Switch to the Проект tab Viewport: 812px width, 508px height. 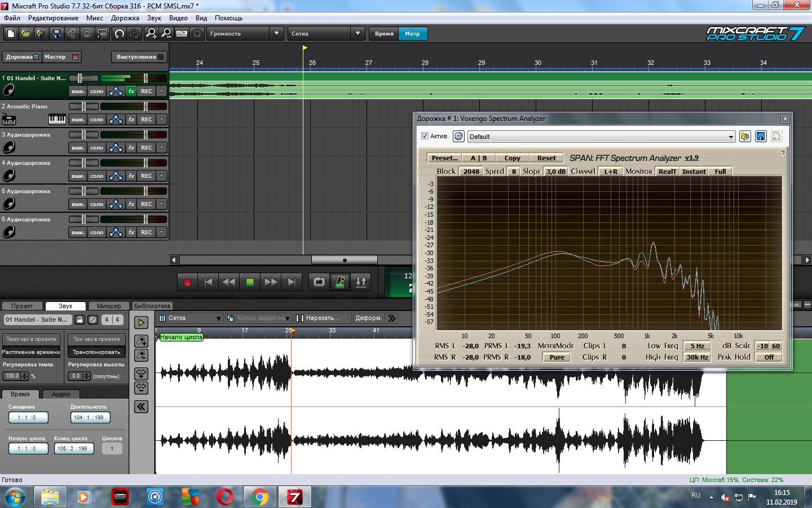click(x=22, y=306)
